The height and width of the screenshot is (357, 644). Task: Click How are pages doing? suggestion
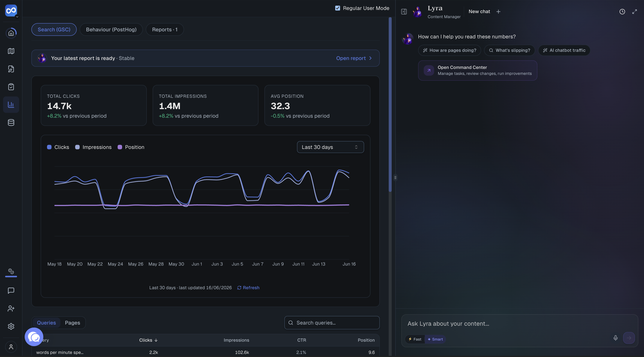click(449, 50)
